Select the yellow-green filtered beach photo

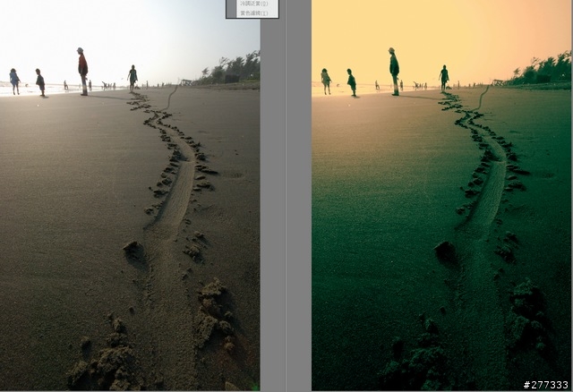tap(441, 195)
